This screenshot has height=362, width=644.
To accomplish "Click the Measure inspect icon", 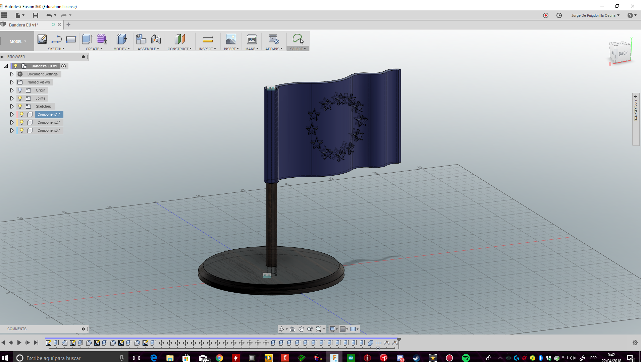I will click(x=208, y=40).
